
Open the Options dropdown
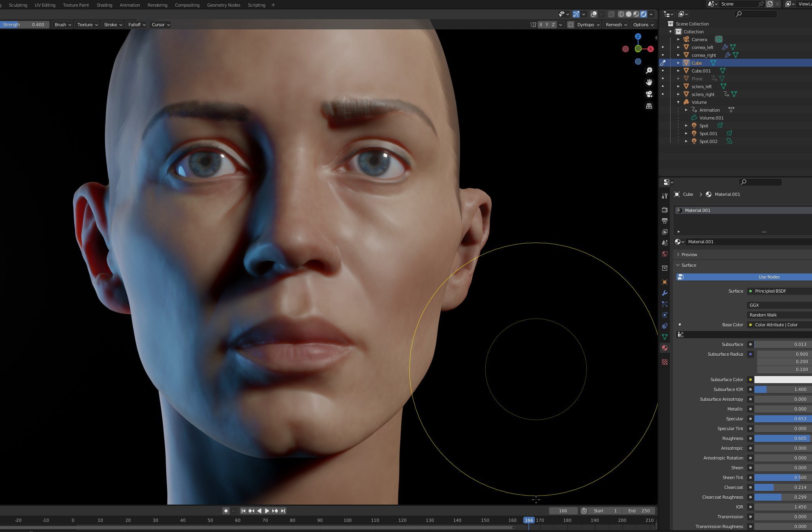(x=643, y=25)
